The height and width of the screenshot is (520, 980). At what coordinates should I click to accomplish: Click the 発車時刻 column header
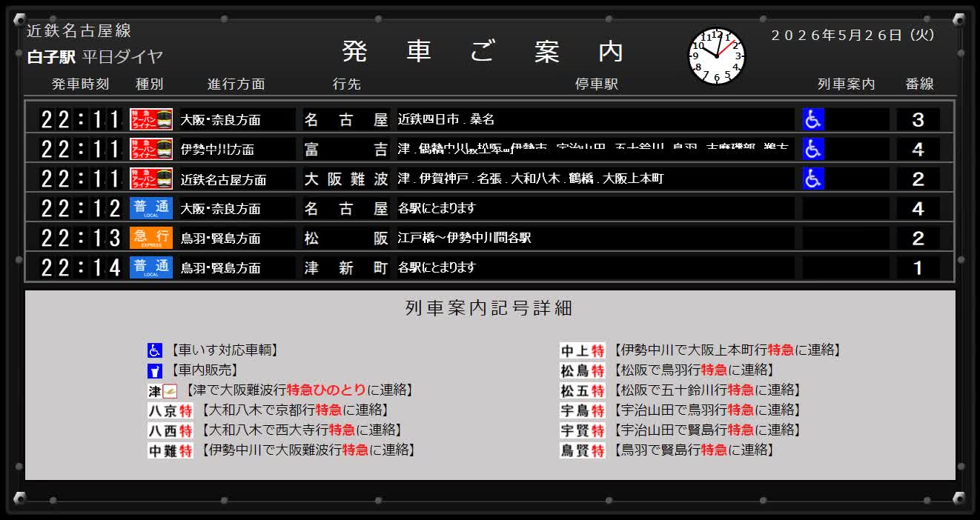click(x=80, y=84)
